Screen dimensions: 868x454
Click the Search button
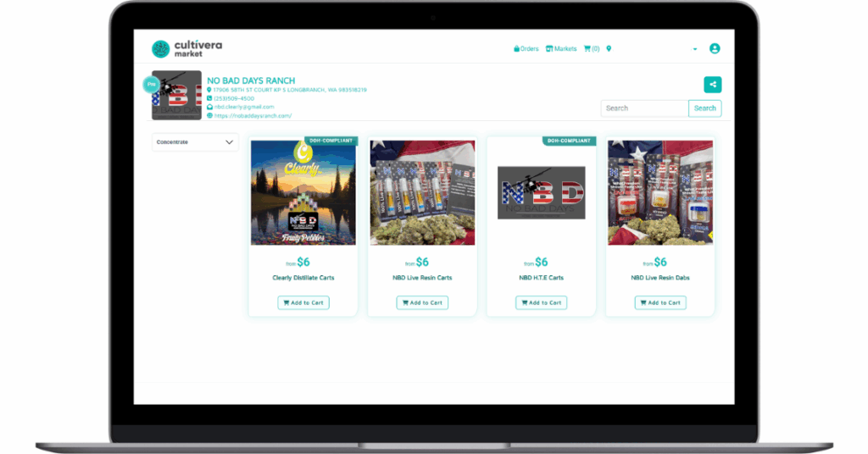pos(704,108)
